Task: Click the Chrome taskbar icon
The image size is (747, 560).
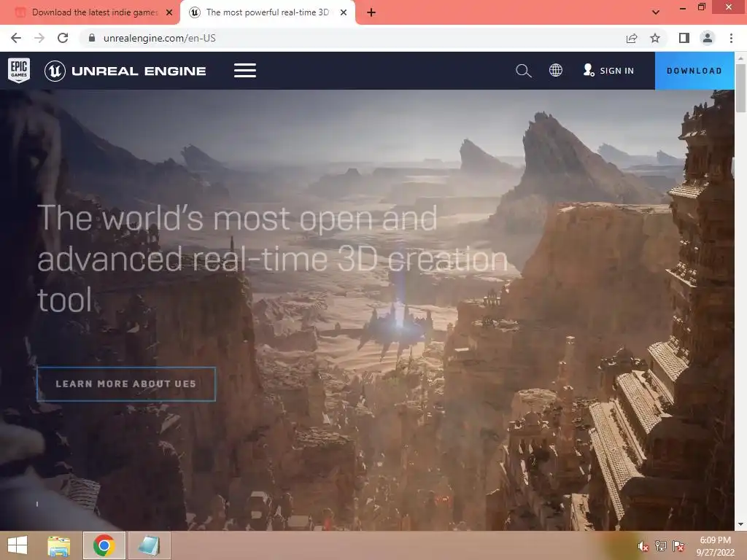Action: point(104,545)
